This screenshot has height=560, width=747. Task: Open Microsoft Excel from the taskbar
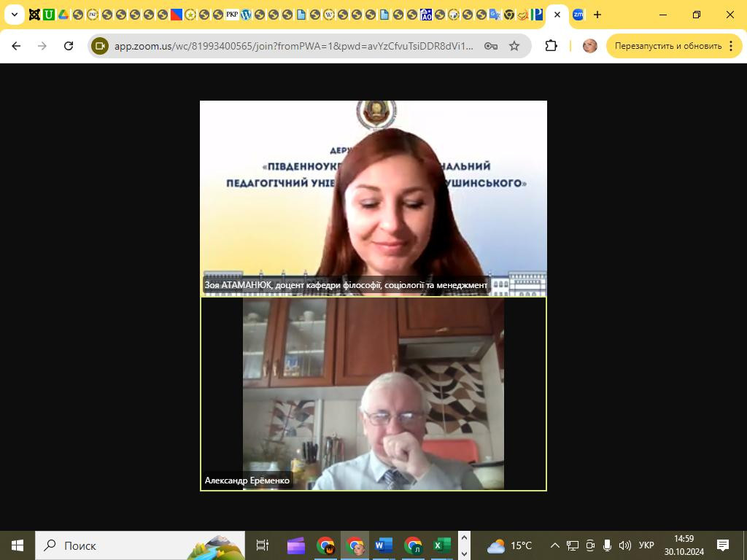(x=441, y=545)
